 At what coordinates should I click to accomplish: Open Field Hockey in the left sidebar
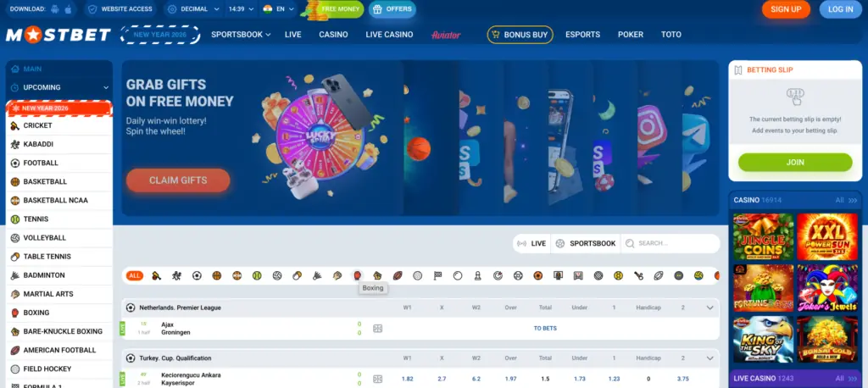(x=59, y=369)
